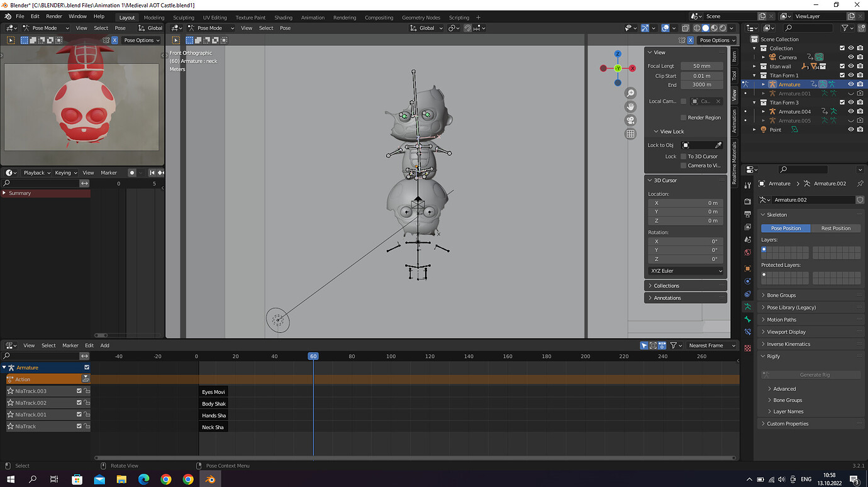This screenshot has width=868, height=487.
Task: Click the pan view hand gizmo
Action: click(x=630, y=107)
